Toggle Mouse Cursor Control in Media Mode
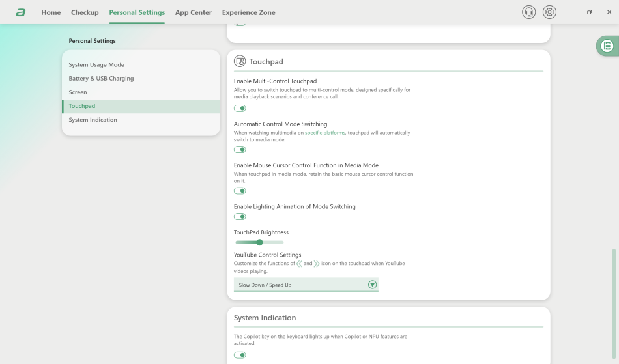 coord(240,191)
